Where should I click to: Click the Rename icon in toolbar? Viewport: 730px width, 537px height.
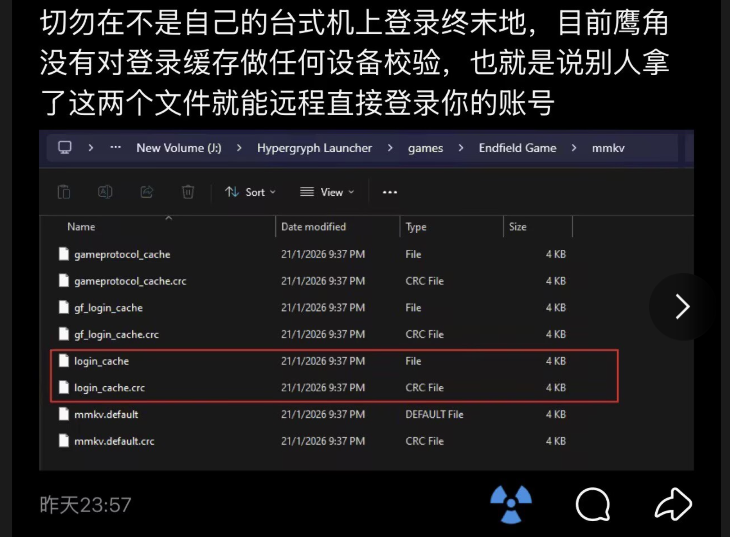(x=105, y=192)
